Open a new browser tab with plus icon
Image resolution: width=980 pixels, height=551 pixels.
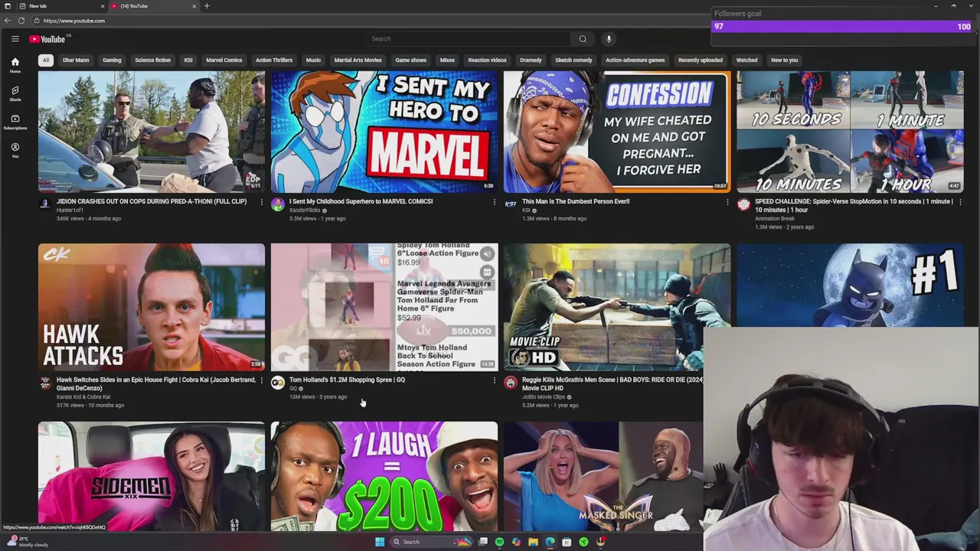(207, 6)
